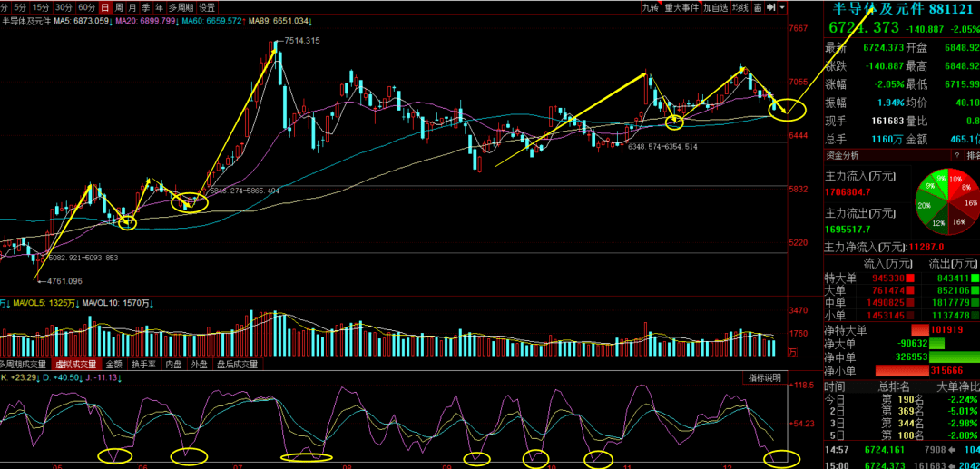Screen dimensions: 980x469
Task: Switch chart to 周 weekly period
Action: click(118, 6)
